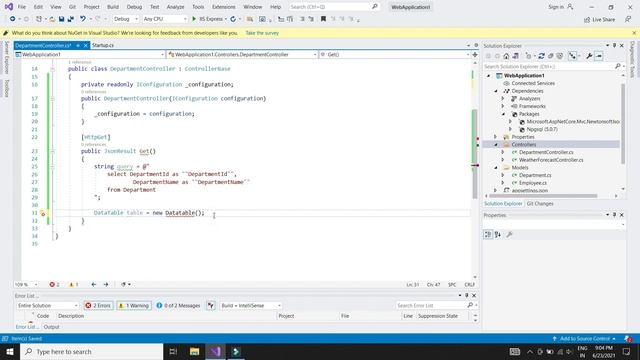Image resolution: width=640 pixels, height=360 pixels.
Task: Click the Search Error List field
Action: pos(431,305)
